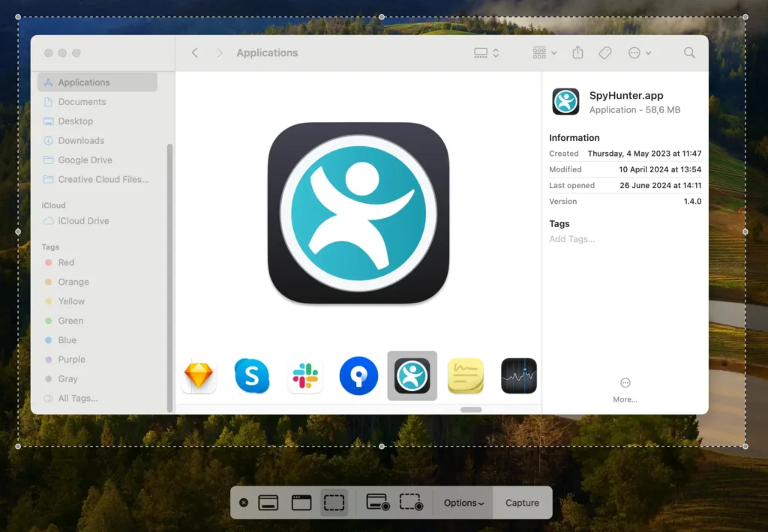Open Applications in sidebar
The image size is (768, 532).
97,82
